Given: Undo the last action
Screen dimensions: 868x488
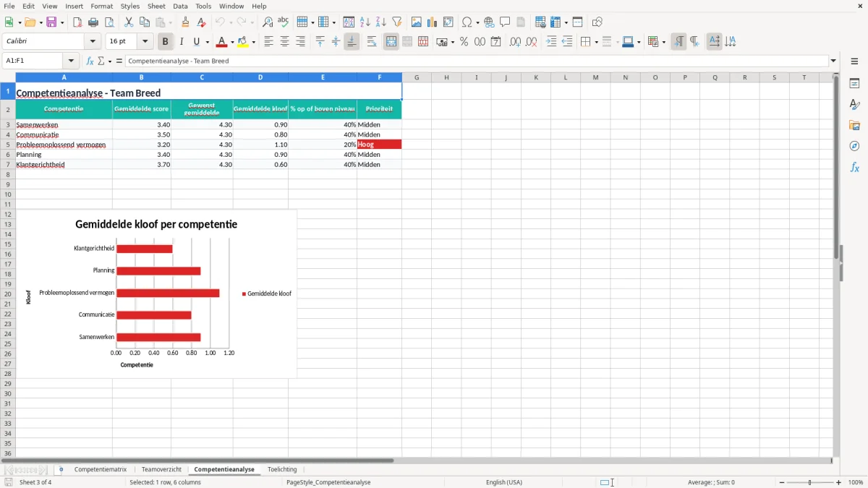Looking at the screenshot, I should (220, 22).
